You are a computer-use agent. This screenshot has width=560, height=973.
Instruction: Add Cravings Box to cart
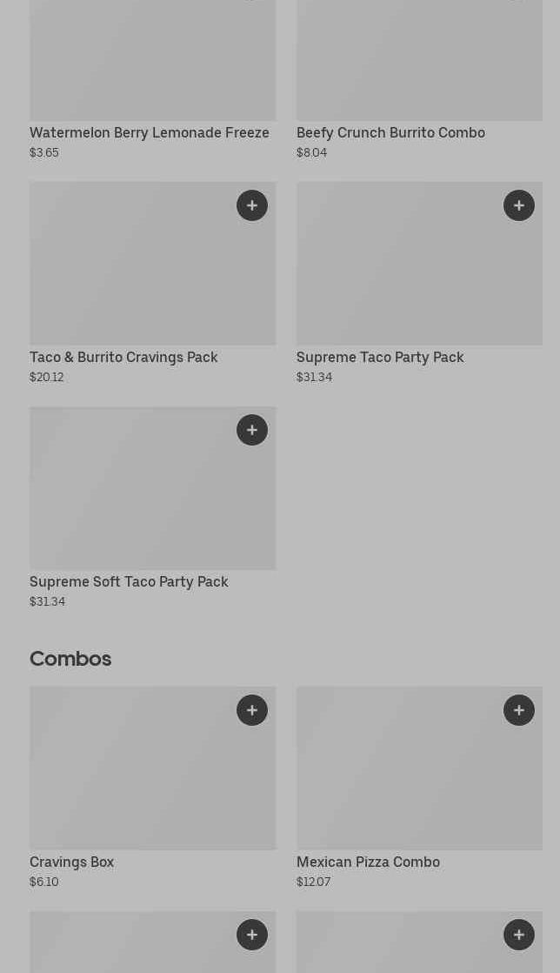[252, 710]
